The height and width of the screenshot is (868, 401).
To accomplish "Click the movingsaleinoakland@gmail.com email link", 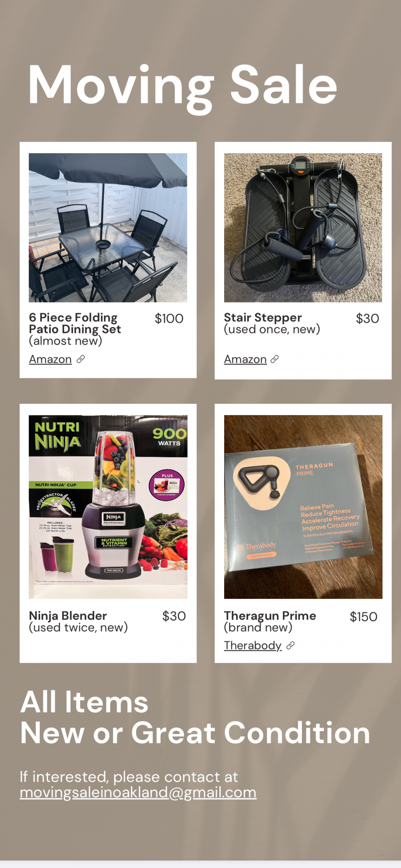I will click(138, 793).
